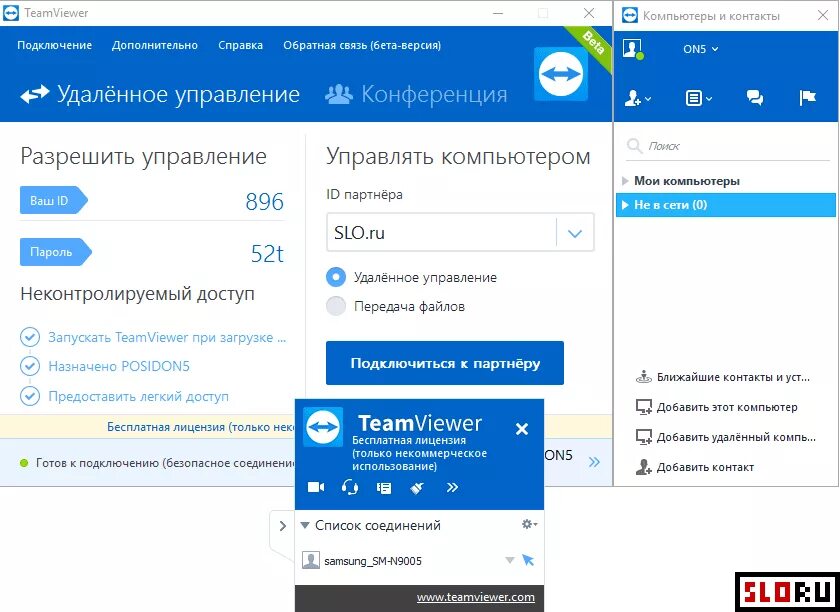Viewport: 840px width, 612px height.
Task: Open the add contact dropdown icon in contacts toolbar
Action: (x=638, y=98)
